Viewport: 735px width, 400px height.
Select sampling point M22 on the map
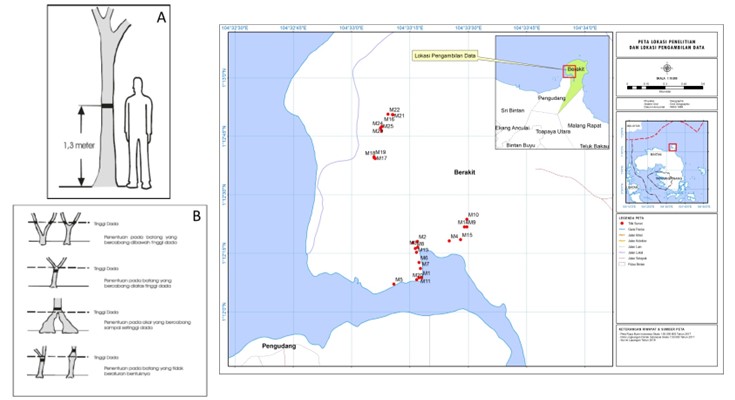[x=388, y=114]
